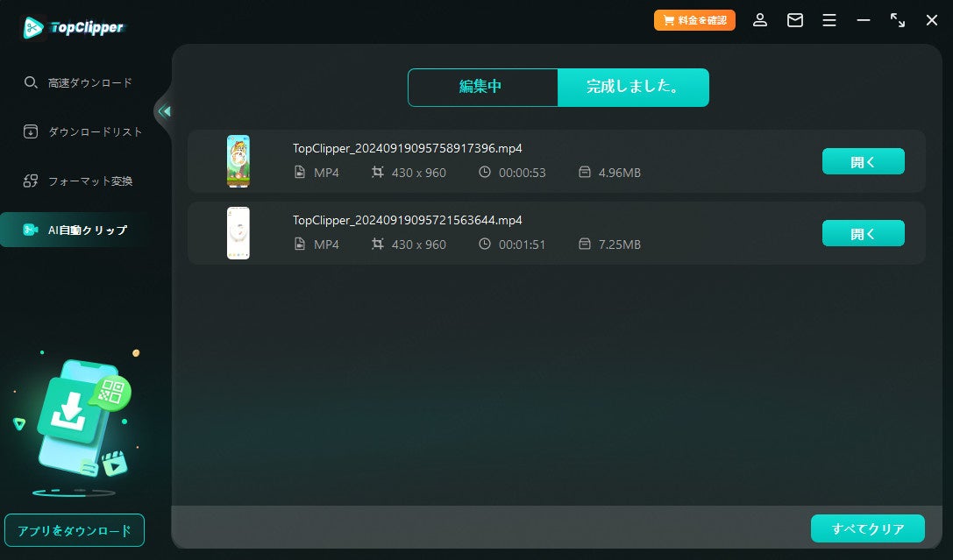Viewport: 953px width, 560px height.
Task: Click filename TopClipper_20240919095758917396.mp4
Action: tap(407, 148)
